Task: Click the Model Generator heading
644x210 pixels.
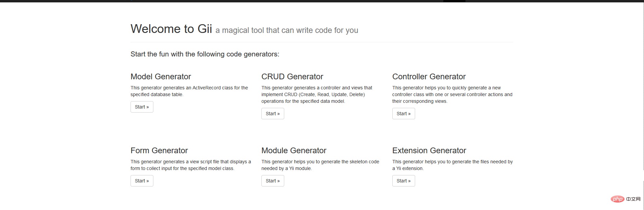Action: coord(161,77)
